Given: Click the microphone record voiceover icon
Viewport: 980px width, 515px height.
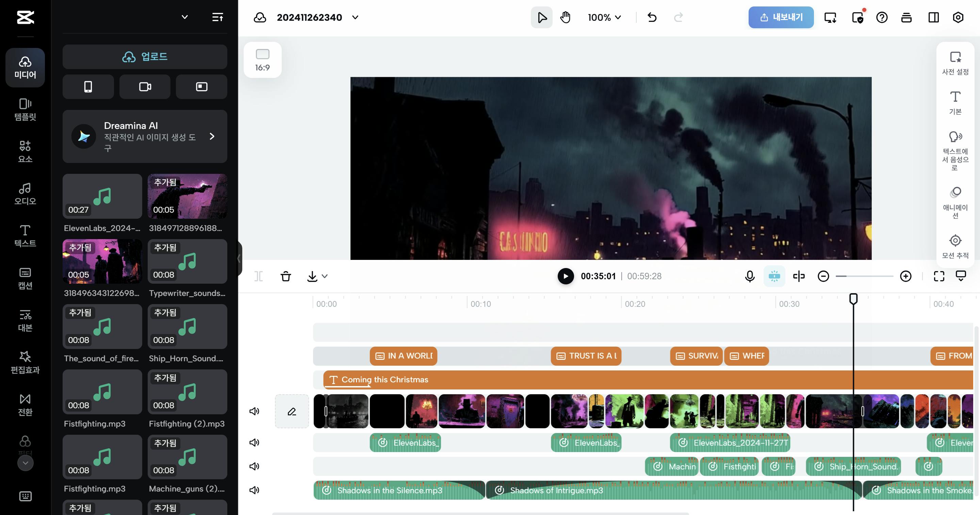Looking at the screenshot, I should click(749, 276).
